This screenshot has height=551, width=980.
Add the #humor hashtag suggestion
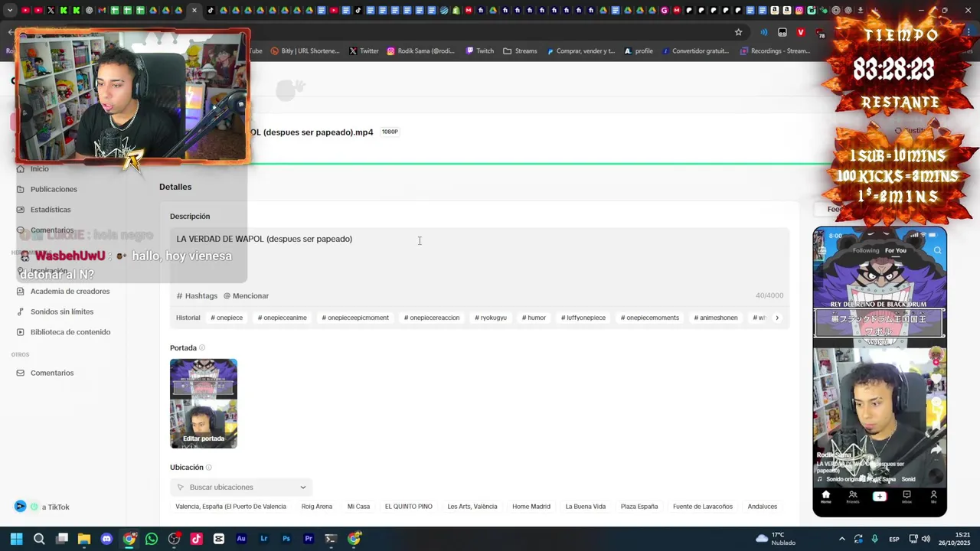pyautogui.click(x=534, y=318)
